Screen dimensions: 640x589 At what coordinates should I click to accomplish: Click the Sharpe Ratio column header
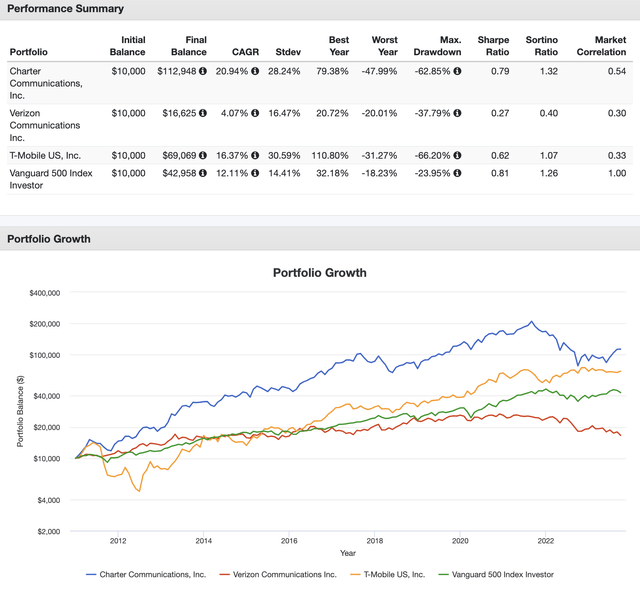[493, 46]
